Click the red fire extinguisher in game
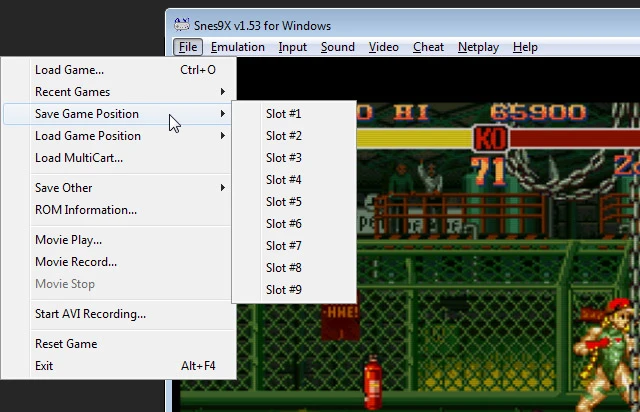The height and width of the screenshot is (412, 640). tap(373, 382)
